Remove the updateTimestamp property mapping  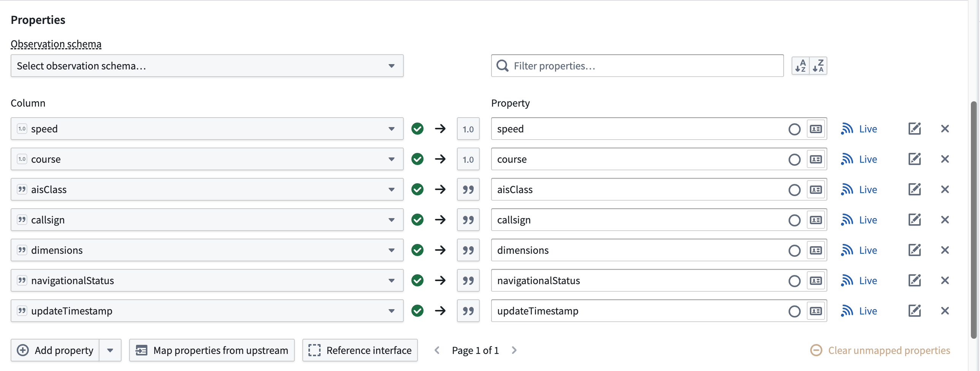tap(945, 311)
